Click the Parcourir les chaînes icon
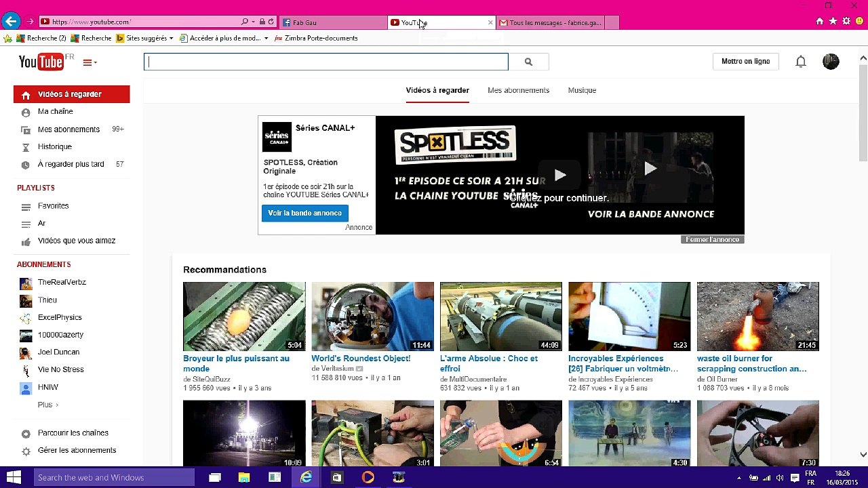868x488 pixels. click(x=26, y=434)
